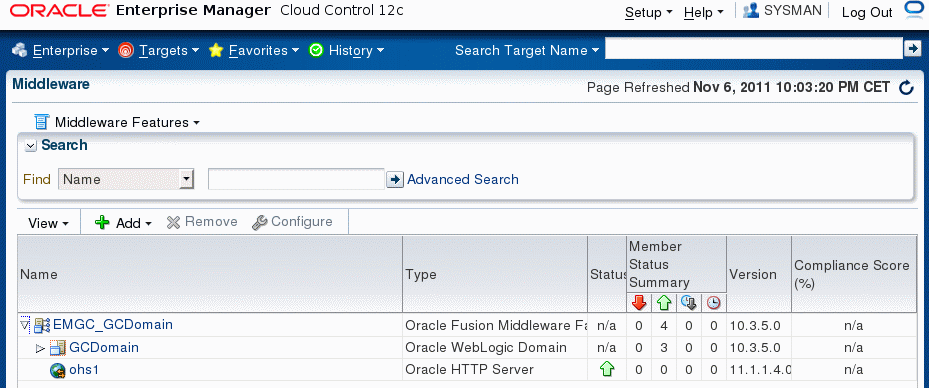The image size is (929, 388).
Task: Click the green up-arrow member status column icon
Action: (664, 303)
